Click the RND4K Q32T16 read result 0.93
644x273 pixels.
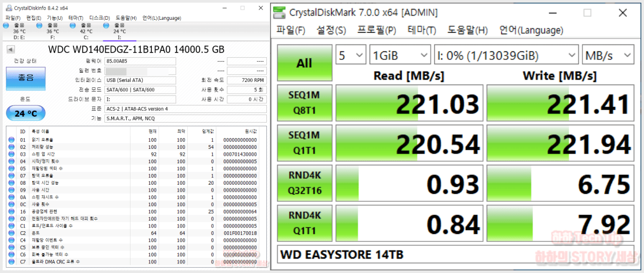pos(409,184)
